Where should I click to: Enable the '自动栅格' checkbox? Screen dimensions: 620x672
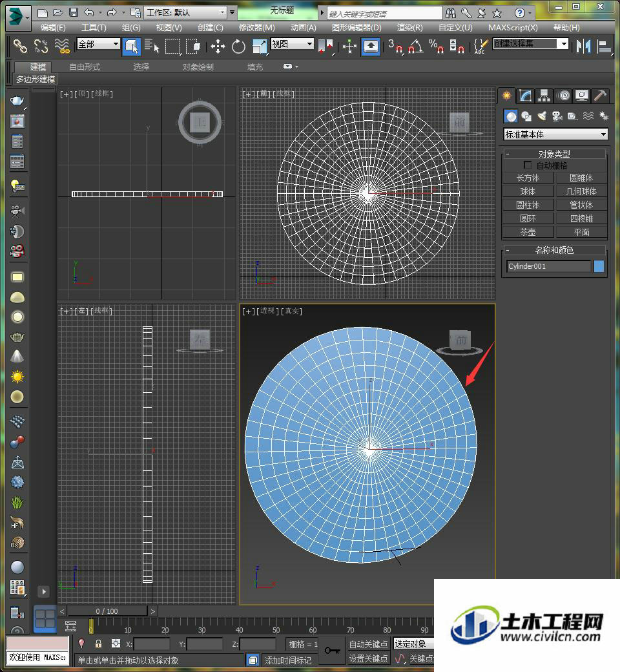pos(528,165)
